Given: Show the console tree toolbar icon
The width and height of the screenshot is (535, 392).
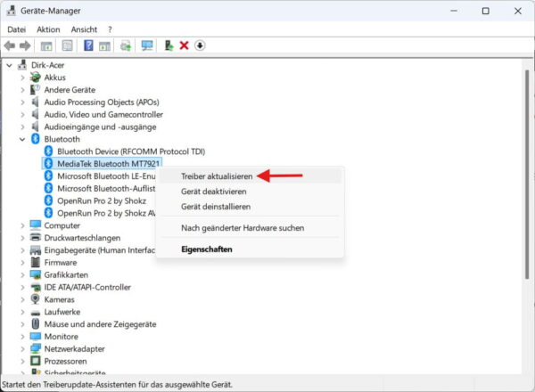Looking at the screenshot, I should (x=46, y=45).
